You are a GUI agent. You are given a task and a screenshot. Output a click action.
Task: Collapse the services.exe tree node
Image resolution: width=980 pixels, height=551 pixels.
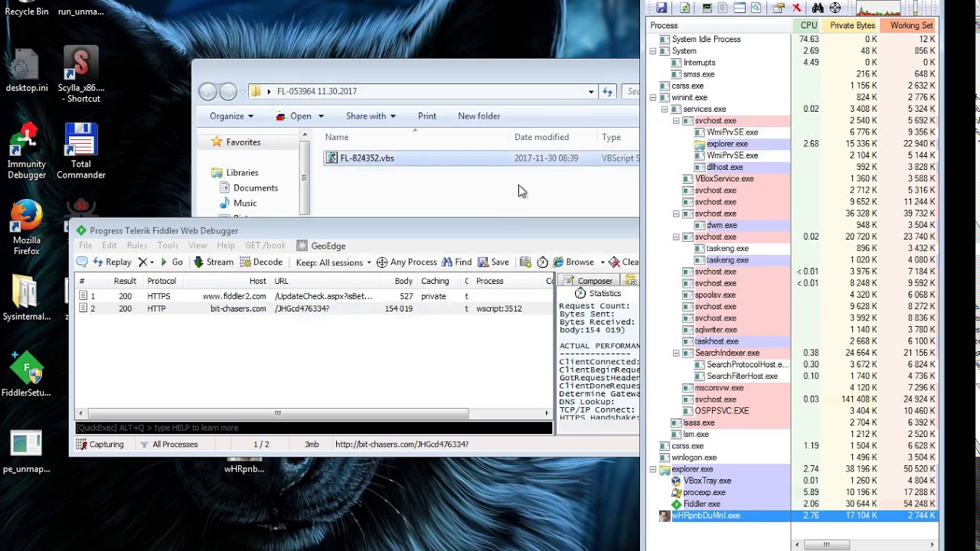[x=665, y=109]
